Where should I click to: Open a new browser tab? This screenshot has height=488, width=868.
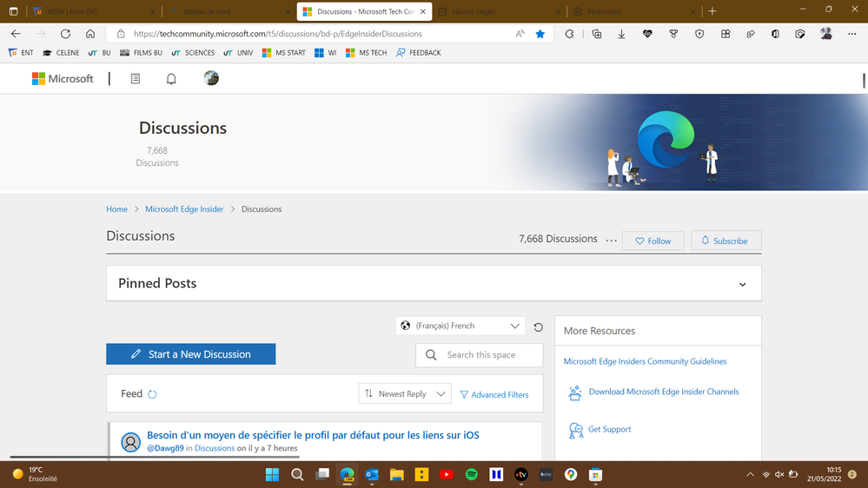coord(712,11)
